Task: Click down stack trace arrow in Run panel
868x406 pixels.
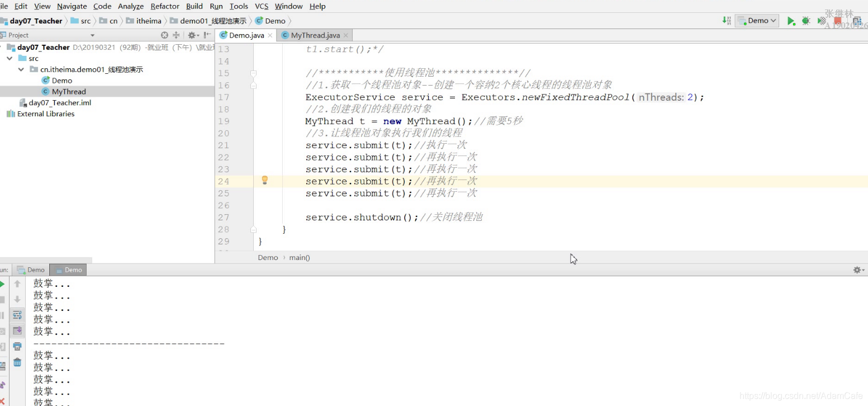Action: [17, 300]
